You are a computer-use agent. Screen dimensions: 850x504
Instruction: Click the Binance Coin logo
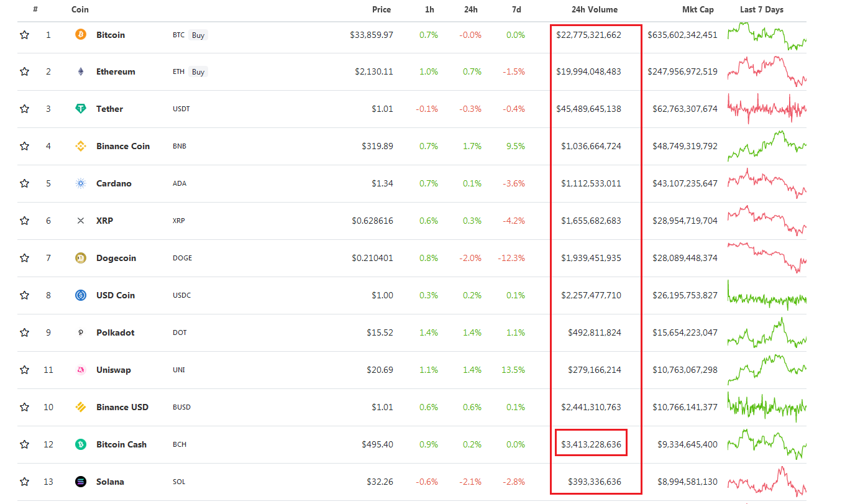coord(81,147)
